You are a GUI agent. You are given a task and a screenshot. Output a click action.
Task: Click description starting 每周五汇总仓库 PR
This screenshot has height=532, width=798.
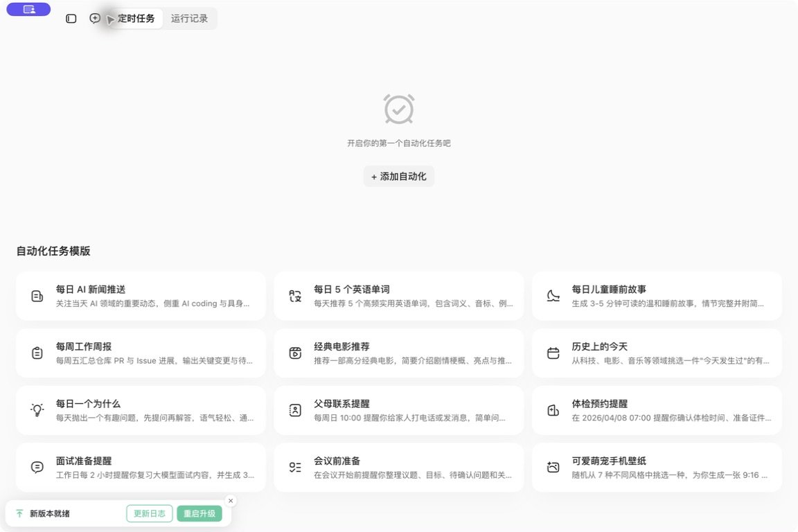pyautogui.click(x=154, y=360)
